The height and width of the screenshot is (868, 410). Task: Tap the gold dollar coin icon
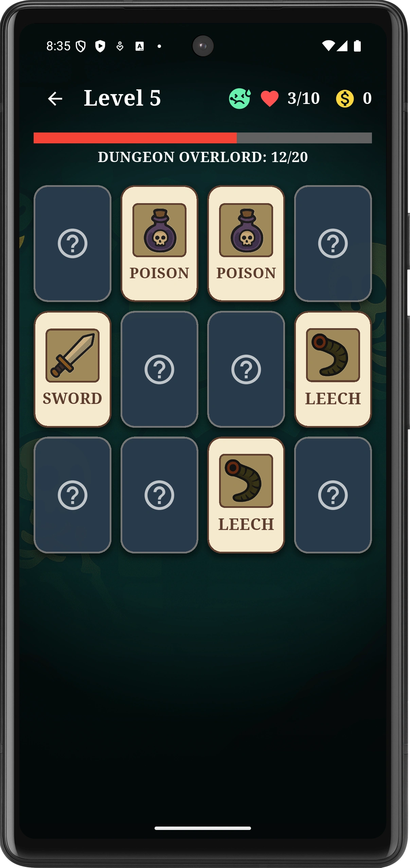point(345,99)
